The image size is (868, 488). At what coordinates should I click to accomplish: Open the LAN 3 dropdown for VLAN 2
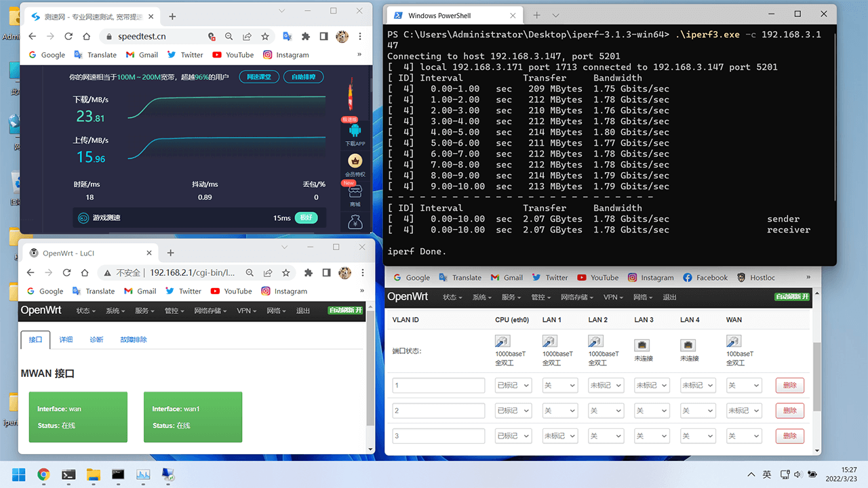click(x=652, y=410)
